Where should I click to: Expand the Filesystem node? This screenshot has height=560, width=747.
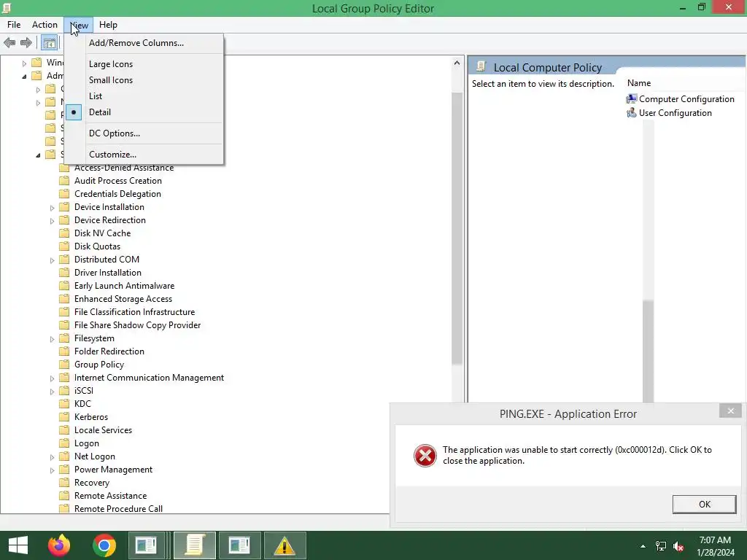coord(52,339)
